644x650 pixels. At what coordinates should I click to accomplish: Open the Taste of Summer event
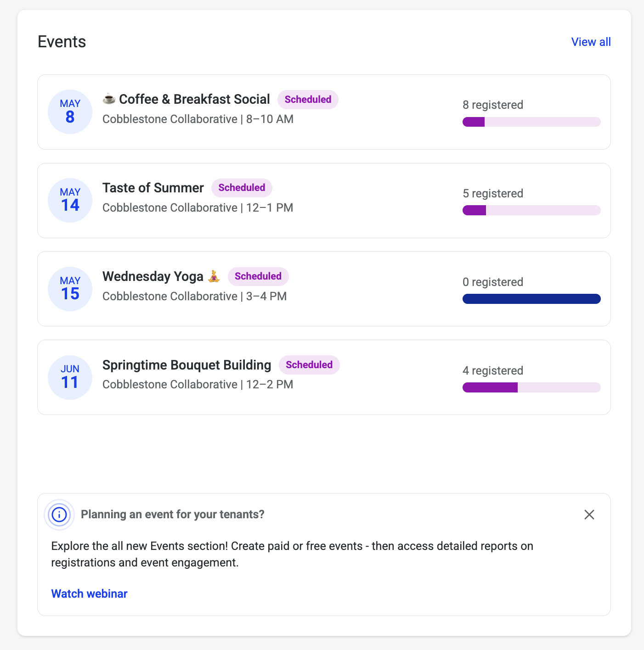coord(153,188)
